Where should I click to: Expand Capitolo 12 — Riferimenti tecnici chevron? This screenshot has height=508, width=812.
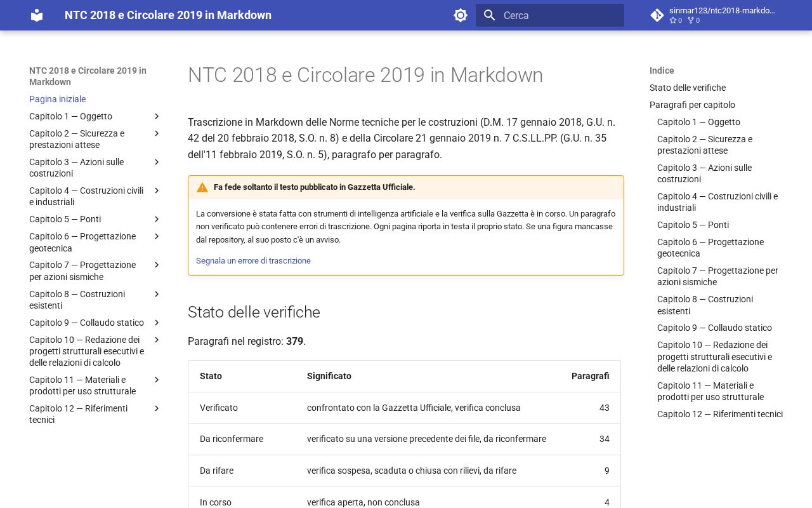tap(157, 408)
